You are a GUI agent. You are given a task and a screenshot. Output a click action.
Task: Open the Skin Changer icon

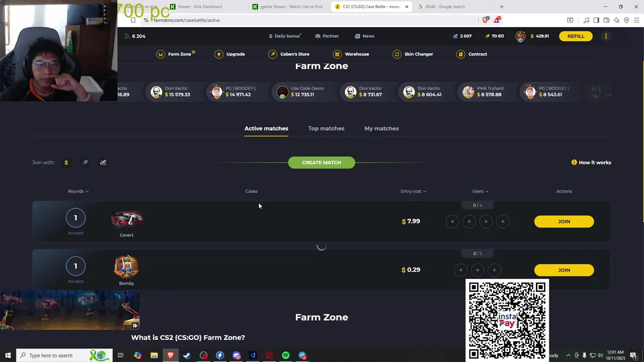point(397,54)
